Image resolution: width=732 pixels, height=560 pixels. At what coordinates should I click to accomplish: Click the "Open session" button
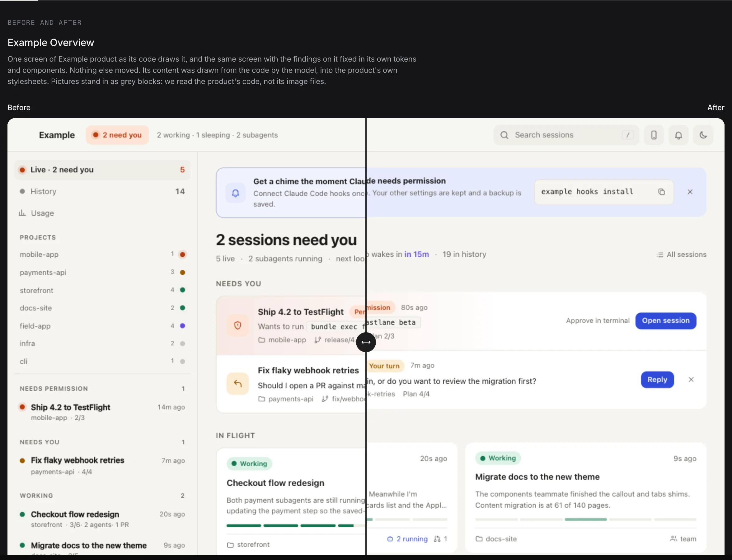coord(666,321)
